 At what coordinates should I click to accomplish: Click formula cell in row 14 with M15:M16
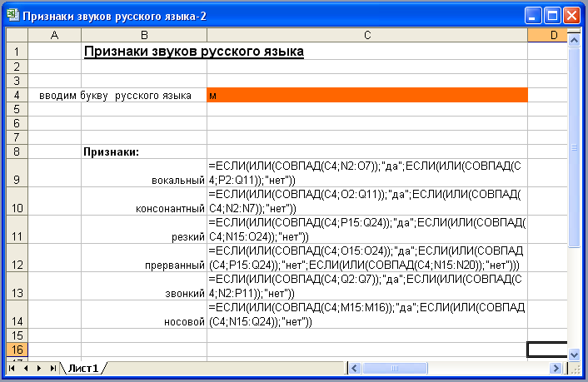click(367, 315)
